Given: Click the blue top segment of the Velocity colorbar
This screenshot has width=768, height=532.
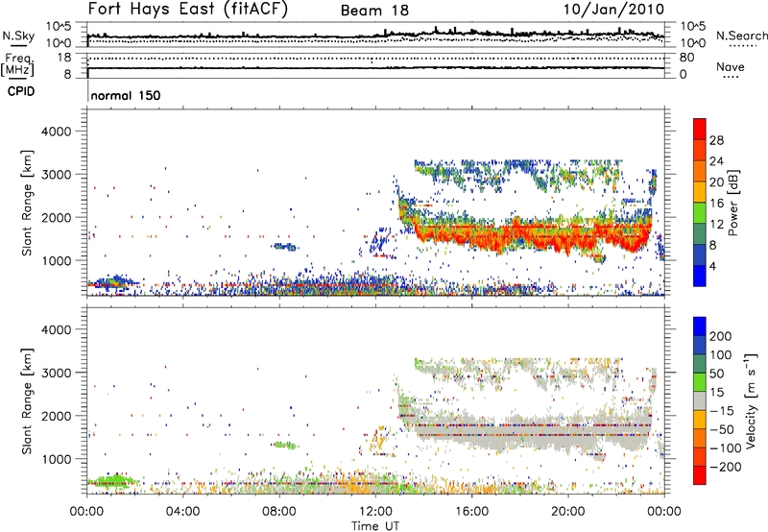Looking at the screenshot, I should (x=700, y=326).
